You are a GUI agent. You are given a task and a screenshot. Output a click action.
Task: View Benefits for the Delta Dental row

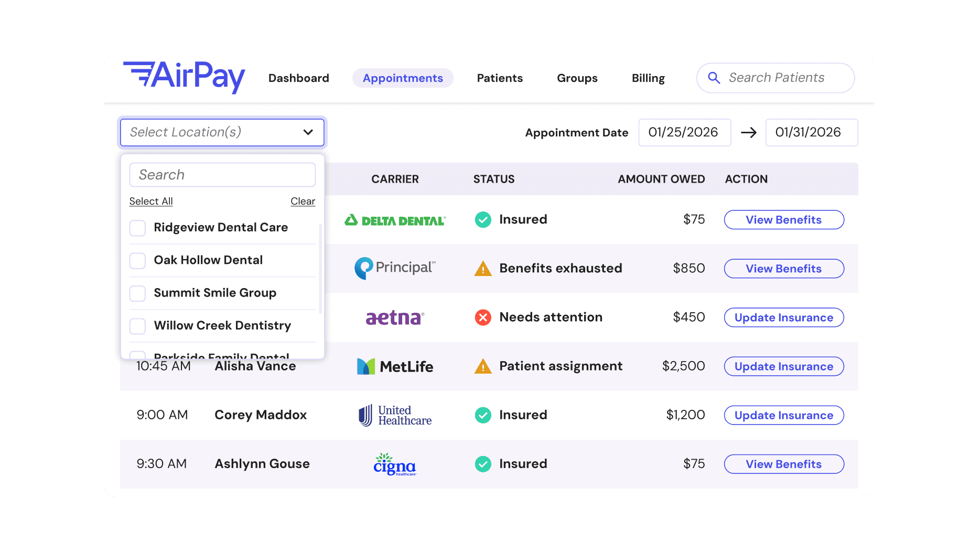click(784, 220)
